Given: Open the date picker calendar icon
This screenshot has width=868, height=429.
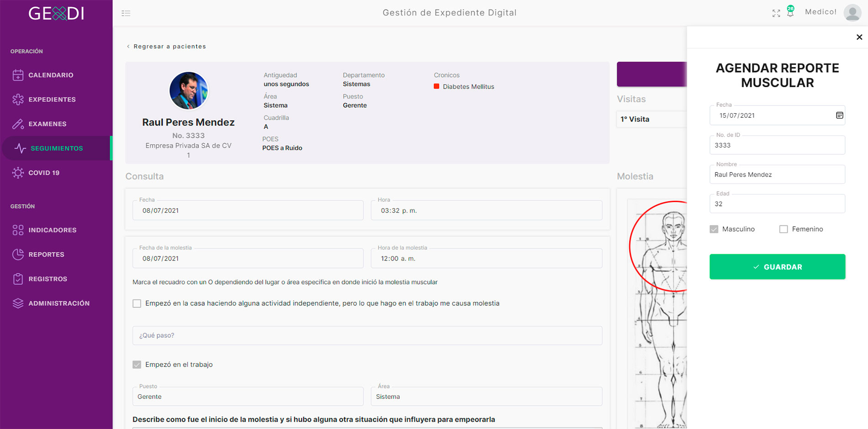Looking at the screenshot, I should [840, 115].
